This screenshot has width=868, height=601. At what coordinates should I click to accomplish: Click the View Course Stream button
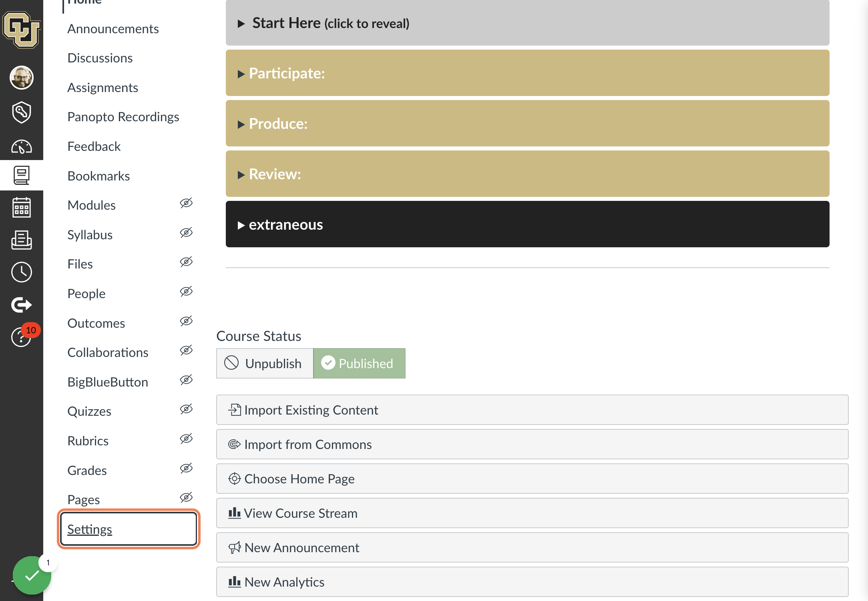(x=532, y=513)
